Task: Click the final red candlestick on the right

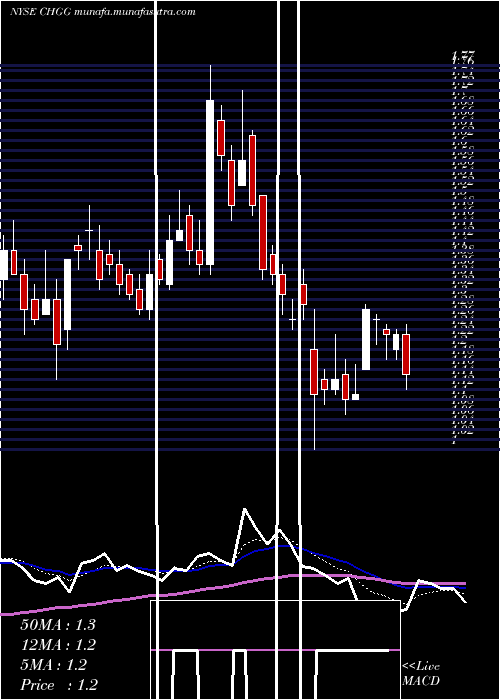Action: [406, 354]
